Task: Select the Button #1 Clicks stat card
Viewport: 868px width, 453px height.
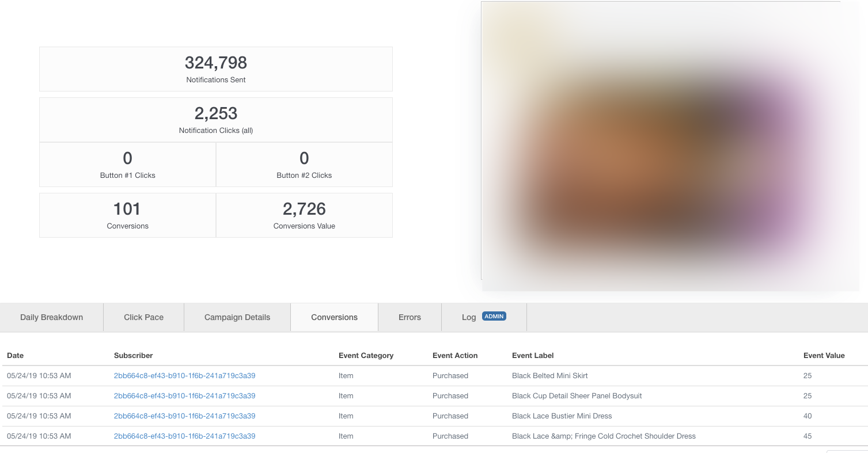Action: (x=128, y=165)
